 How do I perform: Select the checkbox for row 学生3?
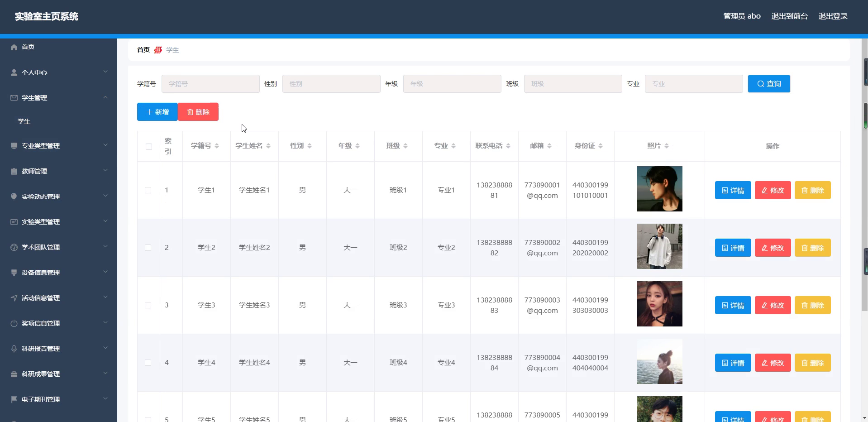click(x=148, y=305)
